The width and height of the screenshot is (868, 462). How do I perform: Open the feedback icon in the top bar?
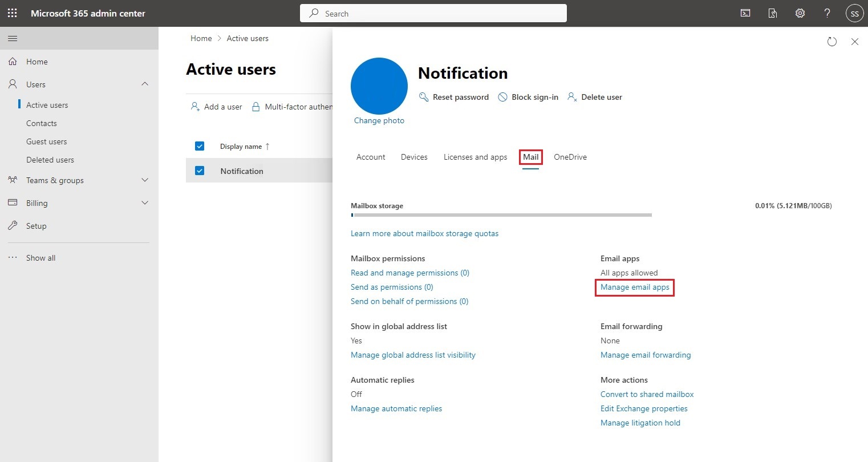coord(772,13)
